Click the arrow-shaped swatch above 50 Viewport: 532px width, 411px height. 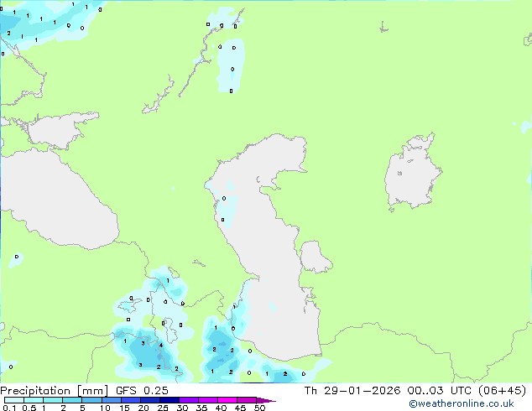pos(266,400)
